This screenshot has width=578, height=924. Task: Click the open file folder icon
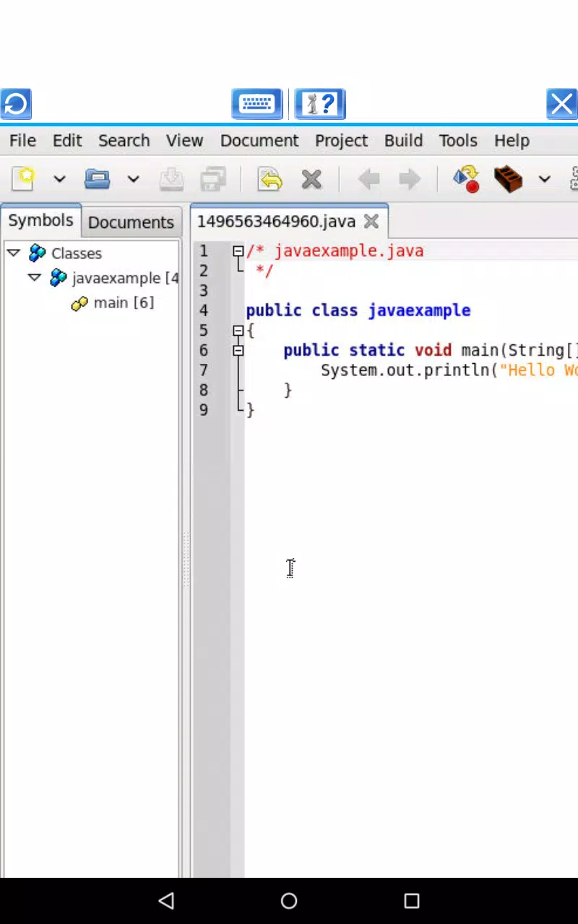click(97, 178)
